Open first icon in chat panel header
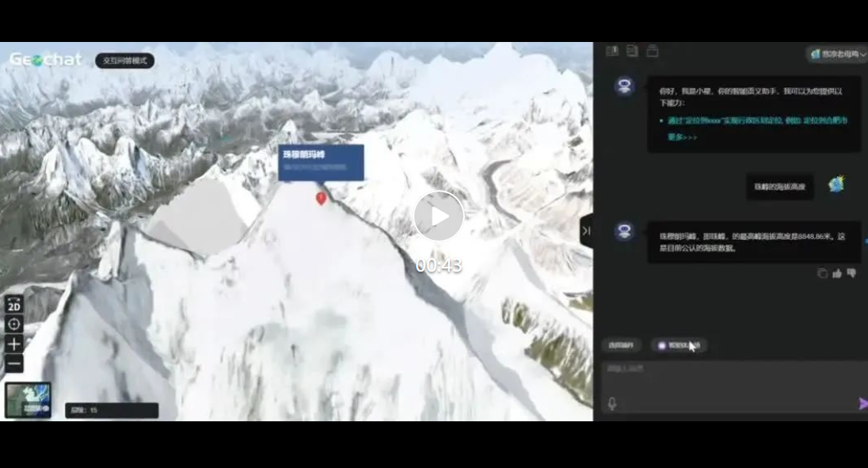The image size is (868, 468). click(x=611, y=51)
